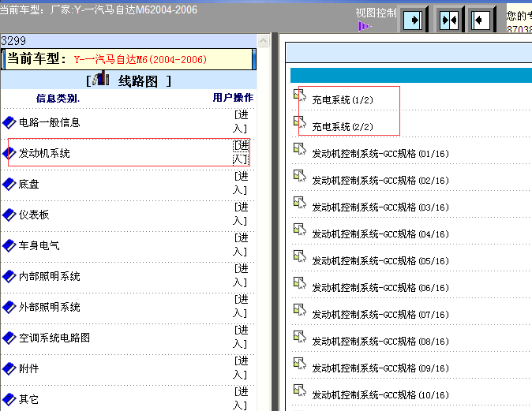Click the 信息类别 column header
This screenshot has height=411, width=532.
coord(58,99)
